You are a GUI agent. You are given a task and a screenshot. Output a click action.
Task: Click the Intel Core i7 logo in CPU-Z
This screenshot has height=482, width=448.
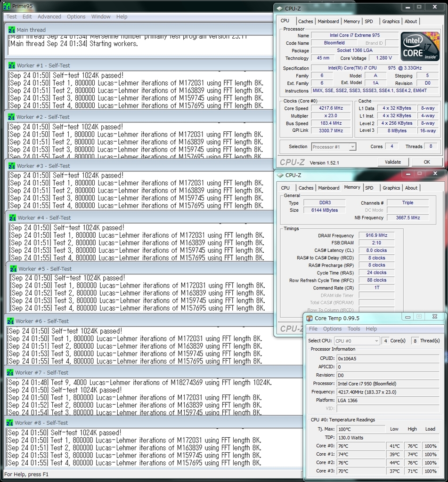coord(419,46)
